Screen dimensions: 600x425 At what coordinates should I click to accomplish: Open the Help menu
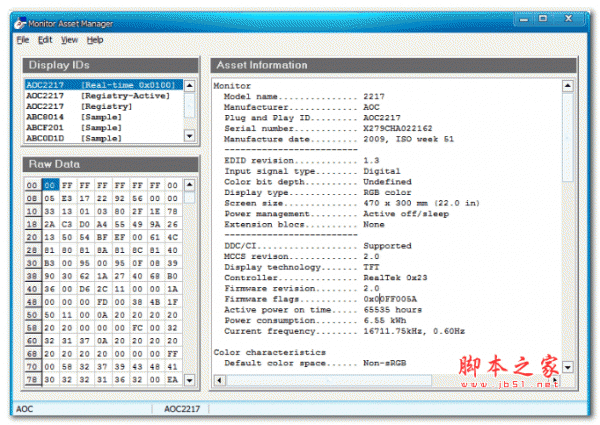pyautogui.click(x=95, y=40)
